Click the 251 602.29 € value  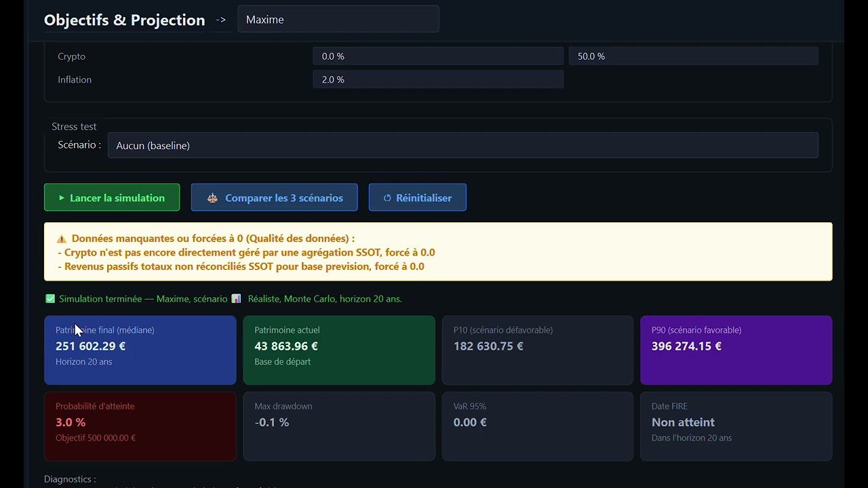(91, 346)
